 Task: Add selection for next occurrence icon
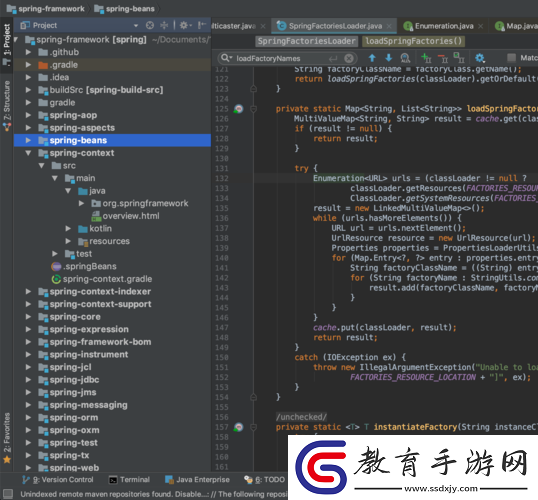click(x=426, y=58)
